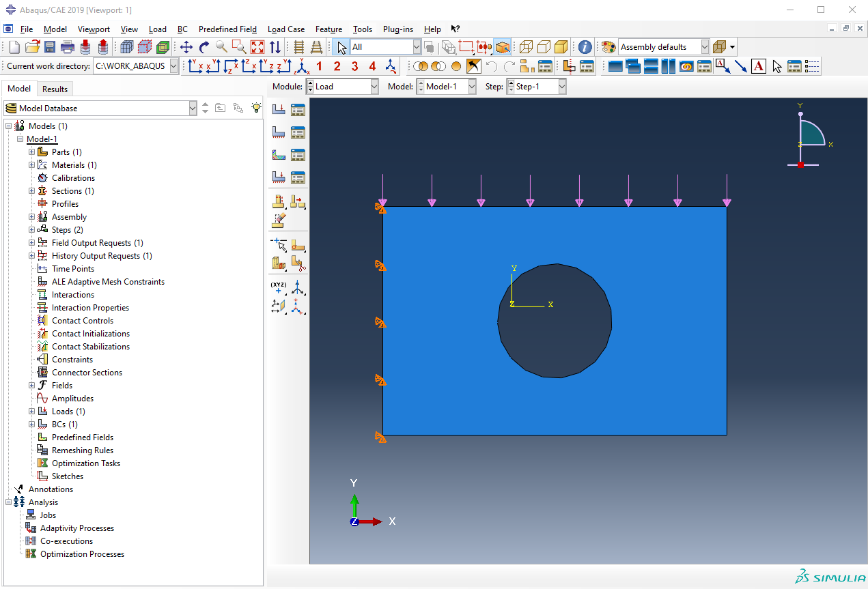Click the Create Load tool icon
Screen dimensions: 868x589
(279, 109)
